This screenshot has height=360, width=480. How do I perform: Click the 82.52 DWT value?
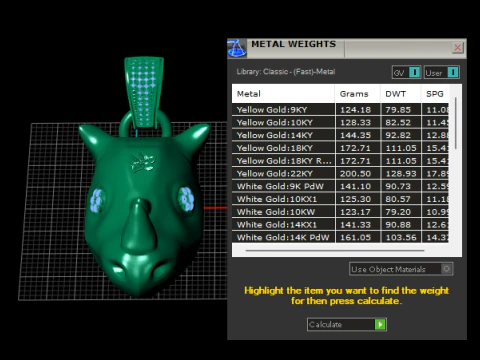[x=398, y=122]
